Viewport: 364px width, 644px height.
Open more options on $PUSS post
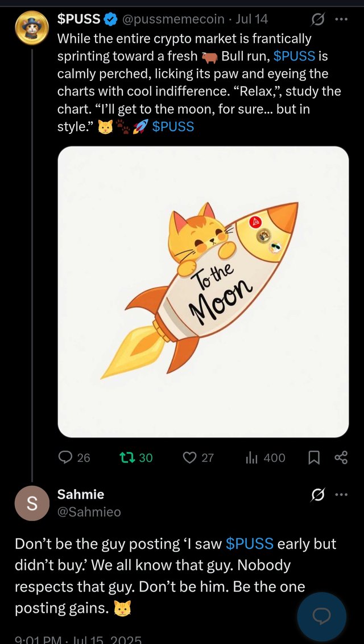coord(341,19)
